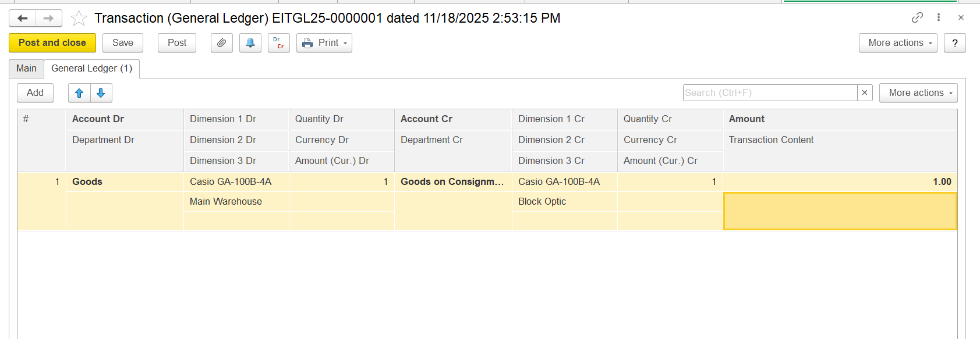
Task: Focus the Search (Ctrl+F) field
Action: click(769, 93)
